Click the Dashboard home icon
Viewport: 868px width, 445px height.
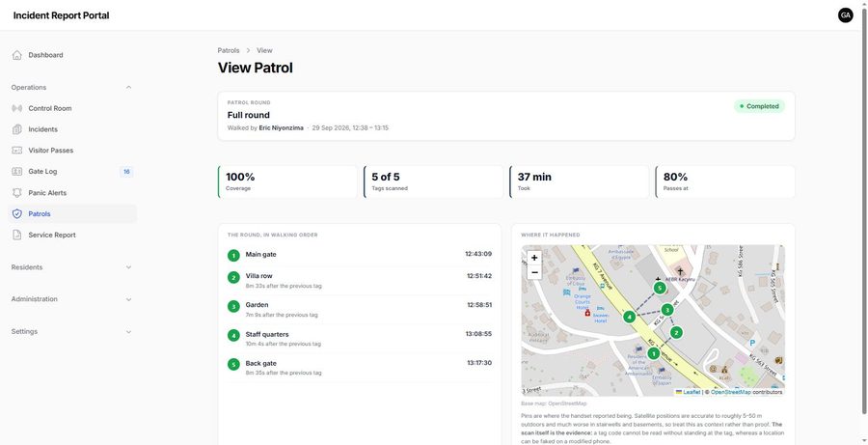(17, 55)
